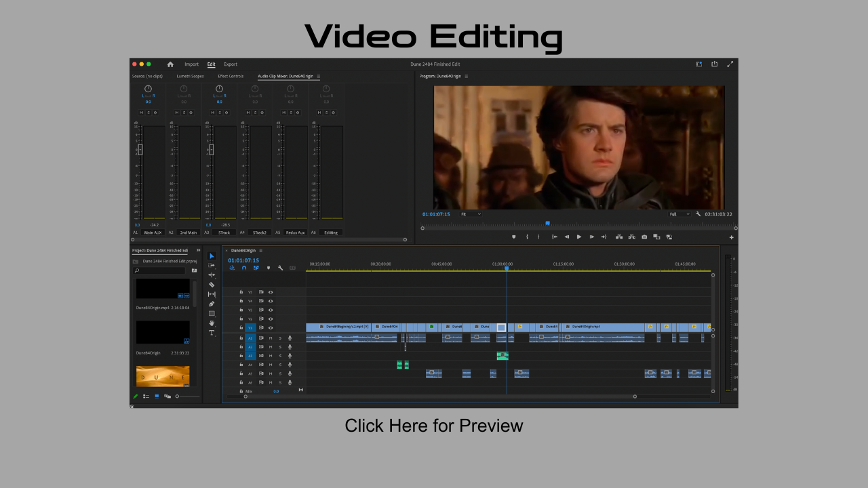Click the Program monitor playhead marker
The width and height of the screenshot is (868, 488).
(x=548, y=223)
